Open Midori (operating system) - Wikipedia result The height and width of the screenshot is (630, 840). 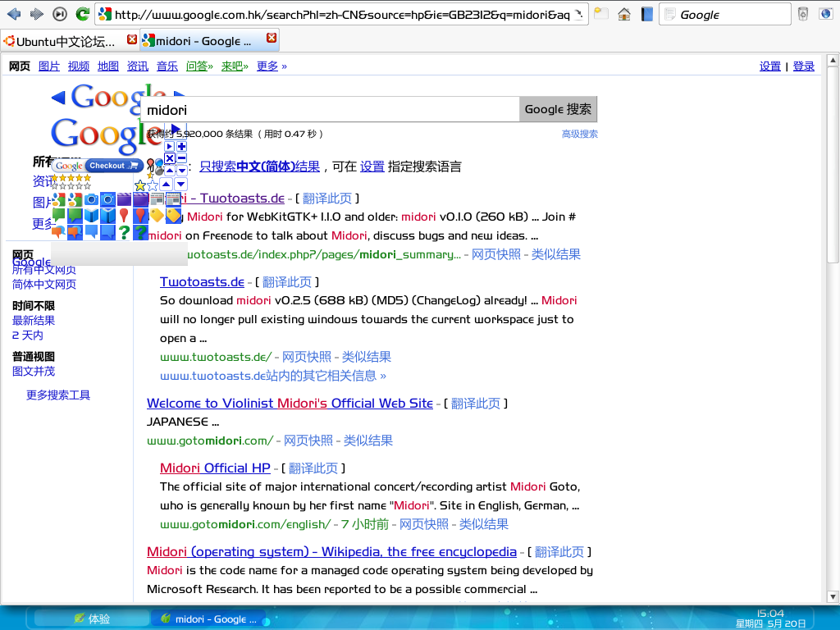(x=331, y=552)
